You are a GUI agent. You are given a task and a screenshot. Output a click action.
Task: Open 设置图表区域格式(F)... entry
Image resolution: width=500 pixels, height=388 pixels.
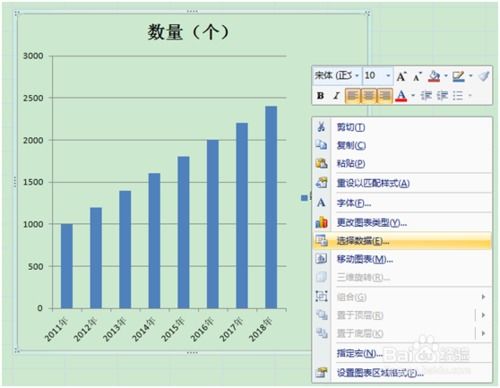click(x=402, y=373)
